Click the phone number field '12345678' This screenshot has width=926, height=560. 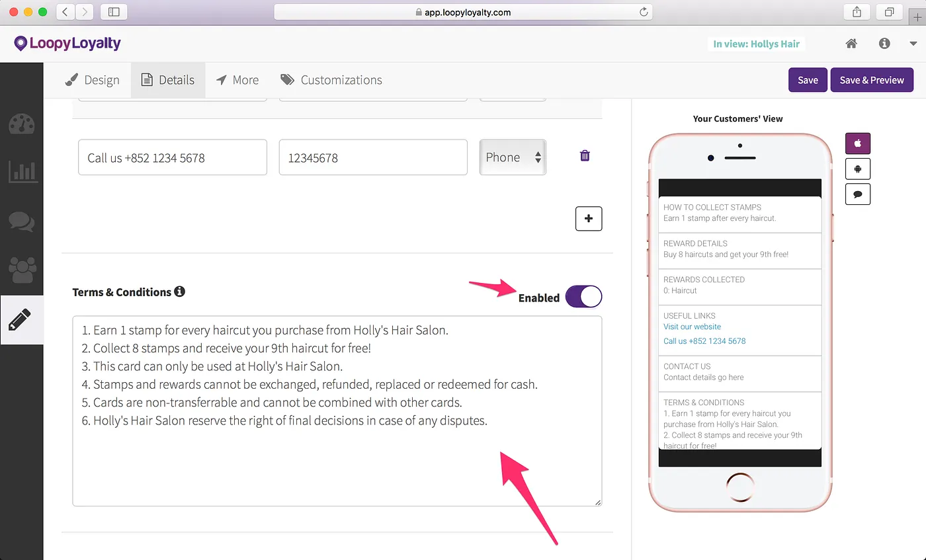(373, 157)
